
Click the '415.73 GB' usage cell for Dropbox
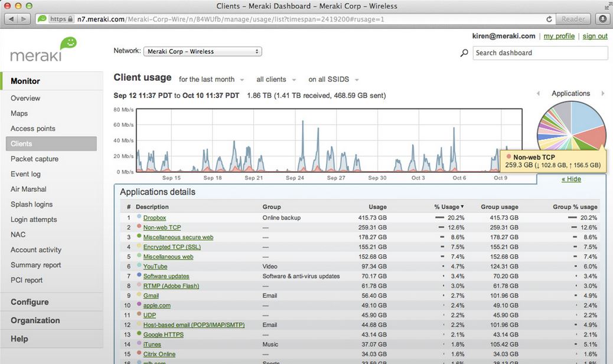click(372, 218)
